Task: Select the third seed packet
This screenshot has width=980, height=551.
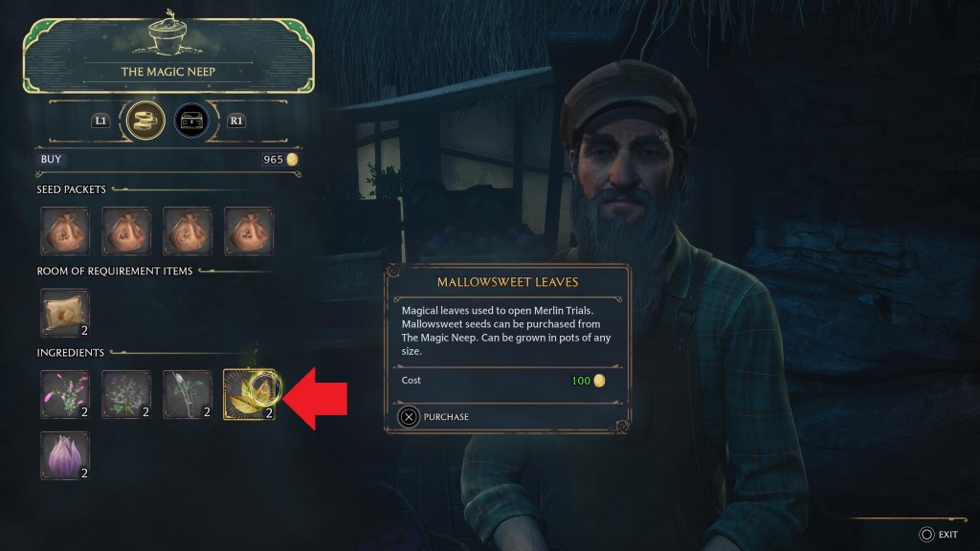Action: point(188,231)
